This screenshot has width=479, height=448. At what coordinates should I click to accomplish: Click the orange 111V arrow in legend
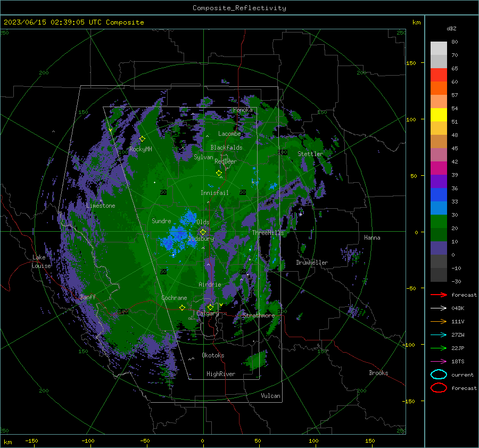(x=439, y=321)
